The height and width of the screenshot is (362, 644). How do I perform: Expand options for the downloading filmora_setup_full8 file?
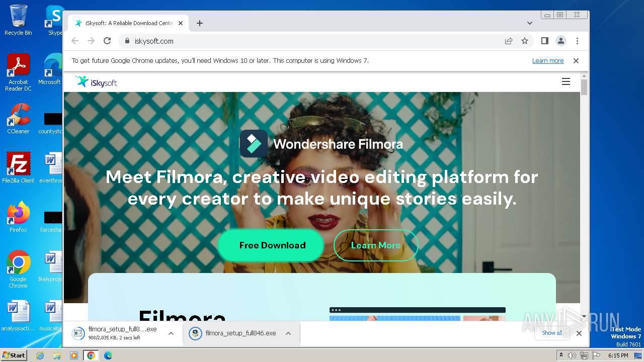coord(171,333)
